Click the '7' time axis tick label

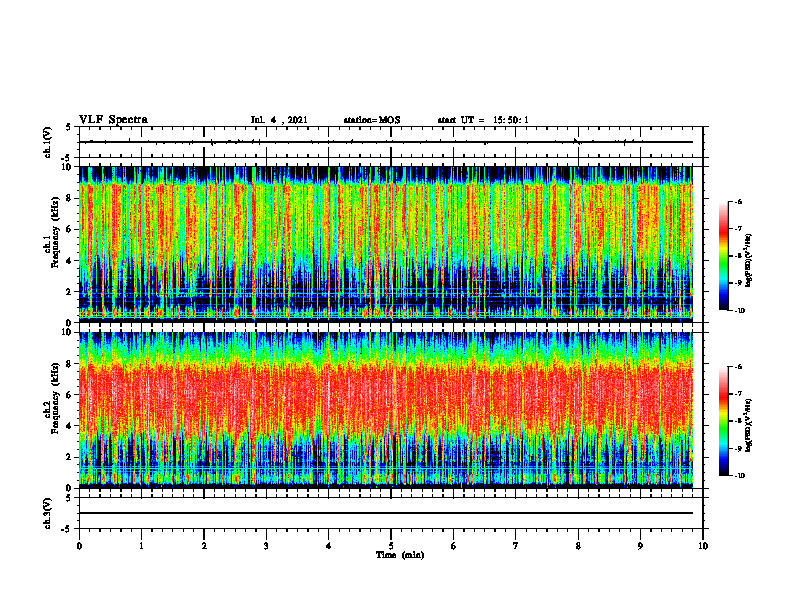coord(516,546)
